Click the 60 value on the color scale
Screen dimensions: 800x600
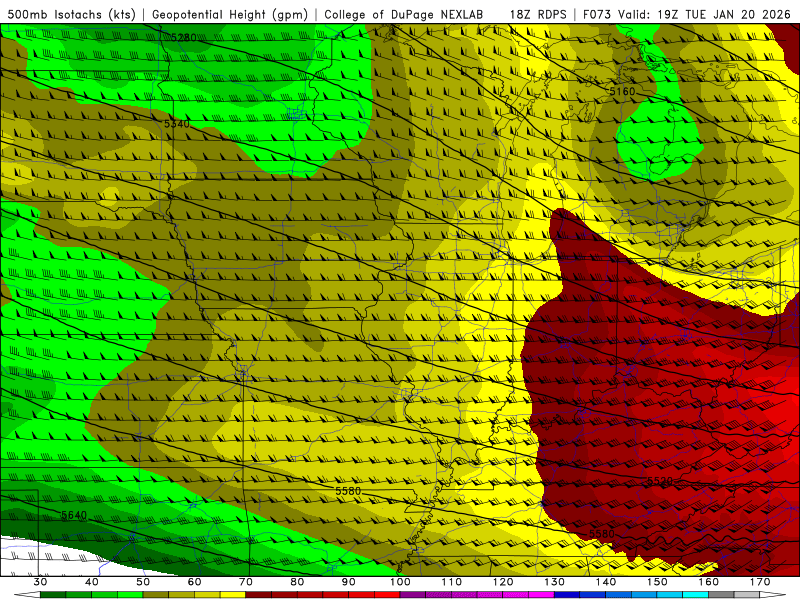pos(194,582)
